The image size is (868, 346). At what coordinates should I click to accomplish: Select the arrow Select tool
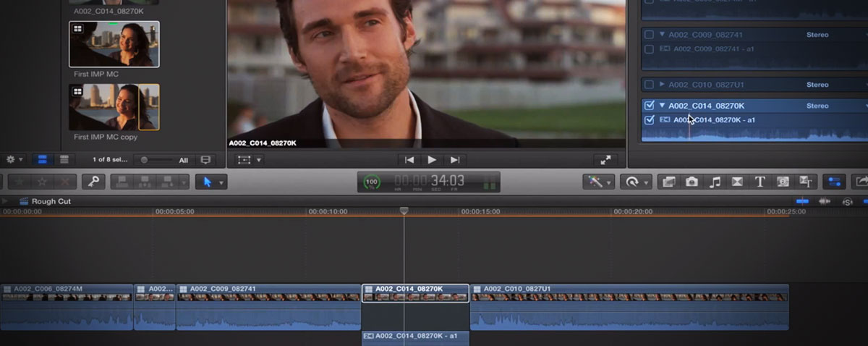tap(207, 182)
